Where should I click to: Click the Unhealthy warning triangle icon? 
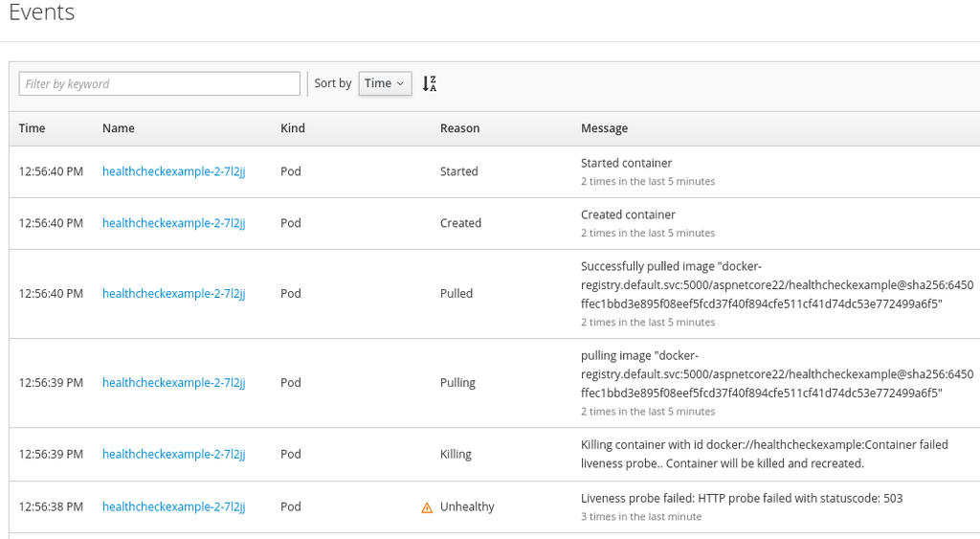point(427,507)
